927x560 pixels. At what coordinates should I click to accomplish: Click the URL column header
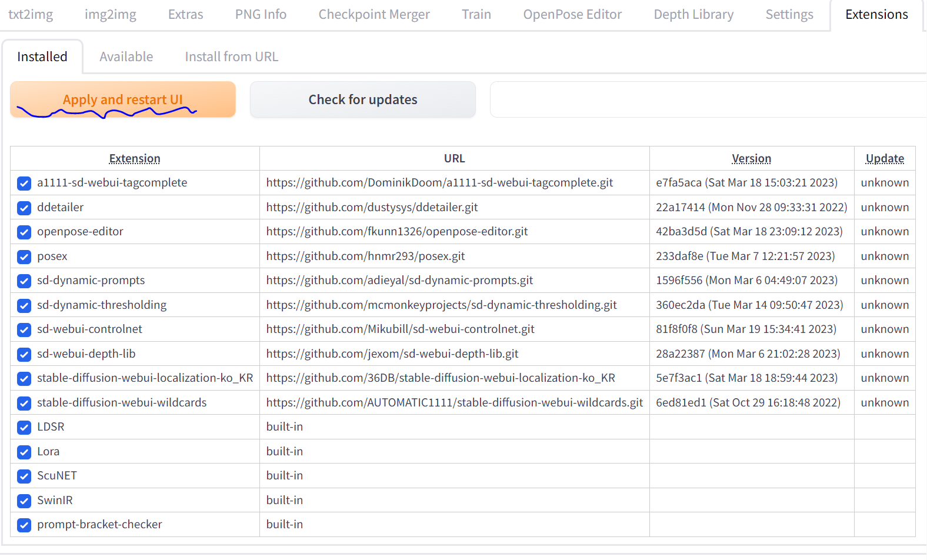click(x=454, y=159)
